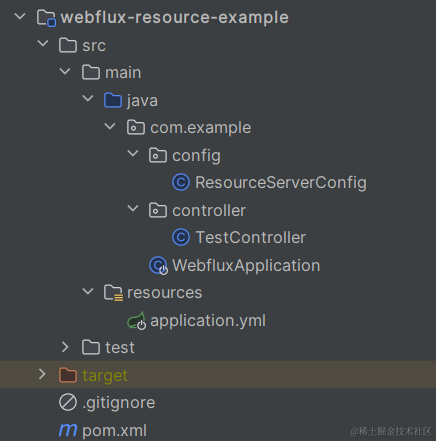Select the controller package label
This screenshot has height=441, width=436.
point(209,211)
